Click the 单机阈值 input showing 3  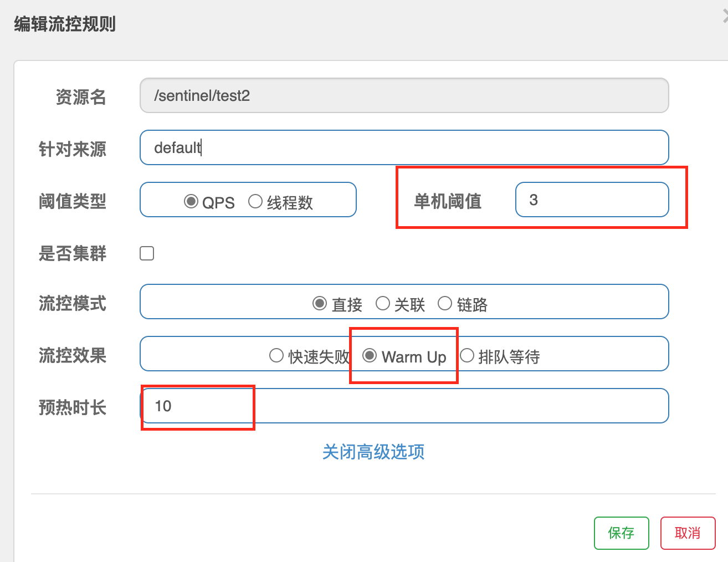[x=592, y=200]
